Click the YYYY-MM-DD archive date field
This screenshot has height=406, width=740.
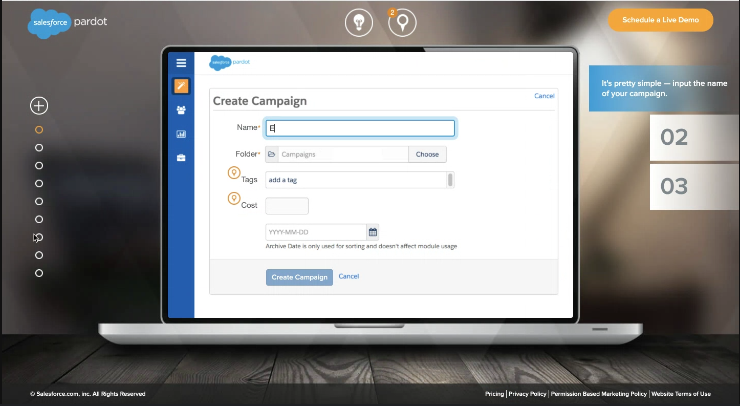click(316, 232)
